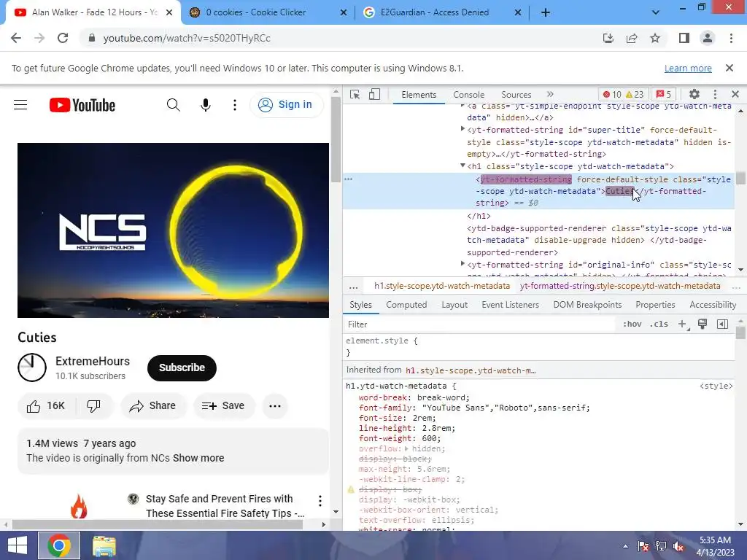Switch to E2Guardian Access Denied tab
The image size is (747, 560).
click(x=441, y=12)
